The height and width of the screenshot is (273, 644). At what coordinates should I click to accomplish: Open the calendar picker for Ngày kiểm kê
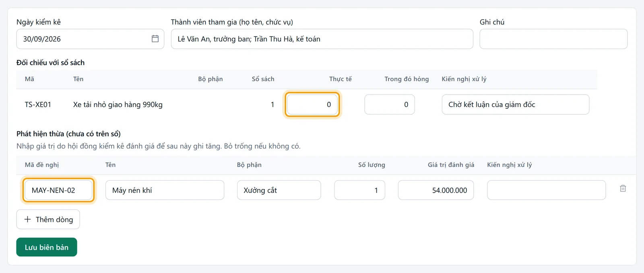pyautogui.click(x=155, y=39)
